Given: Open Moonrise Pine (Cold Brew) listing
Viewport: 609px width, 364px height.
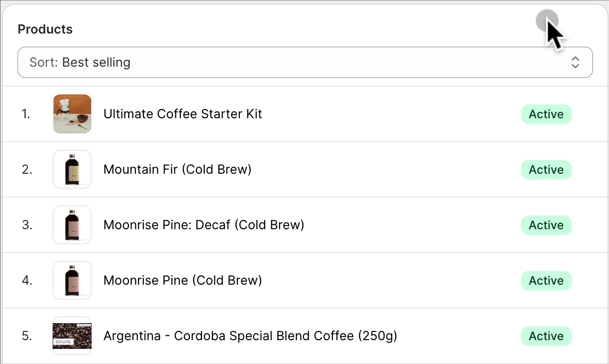Looking at the screenshot, I should tap(183, 280).
